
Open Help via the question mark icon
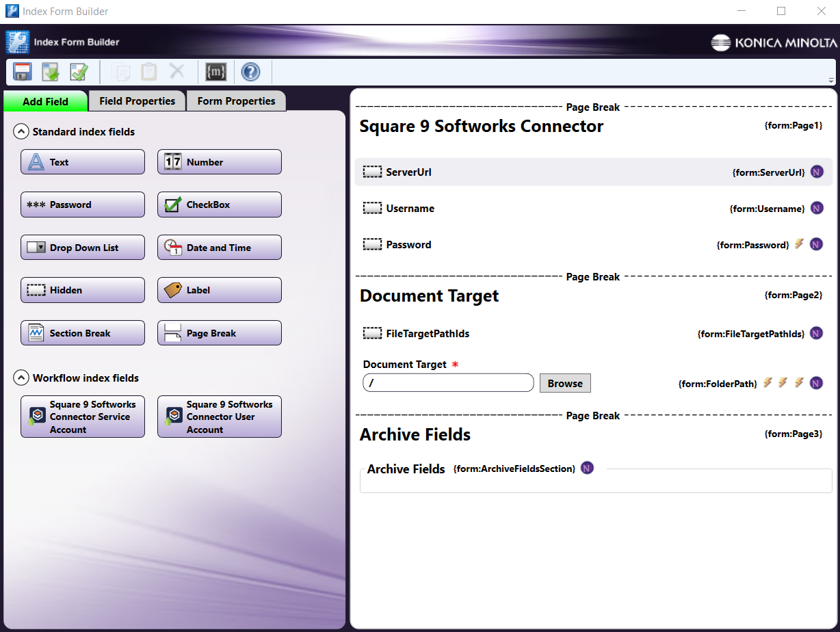click(251, 72)
